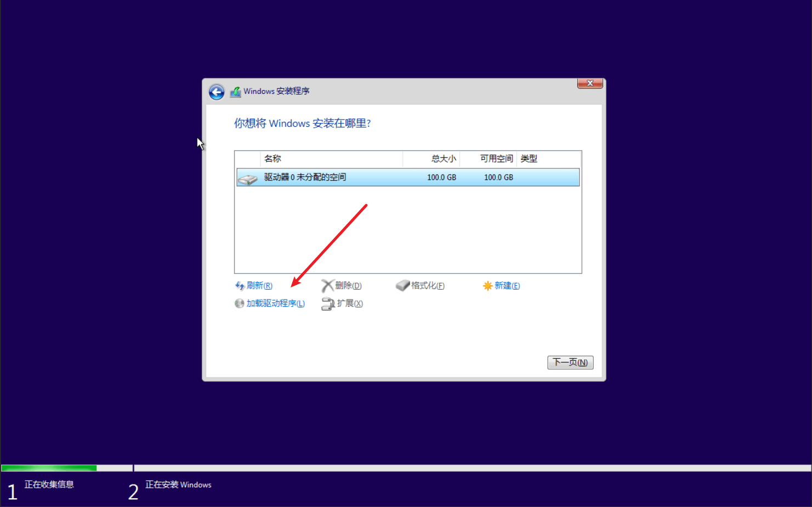
Task: Click the 扩展(X) extend link
Action: click(x=350, y=303)
